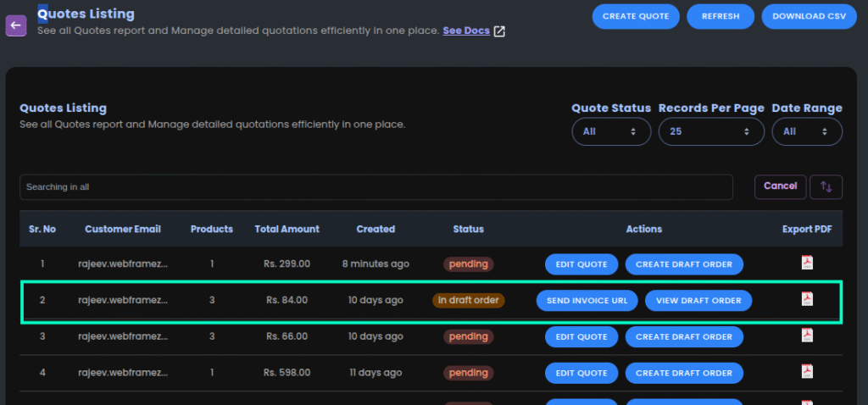868x405 pixels.
Task: Export PDF for quote number 1
Action: pos(807,263)
